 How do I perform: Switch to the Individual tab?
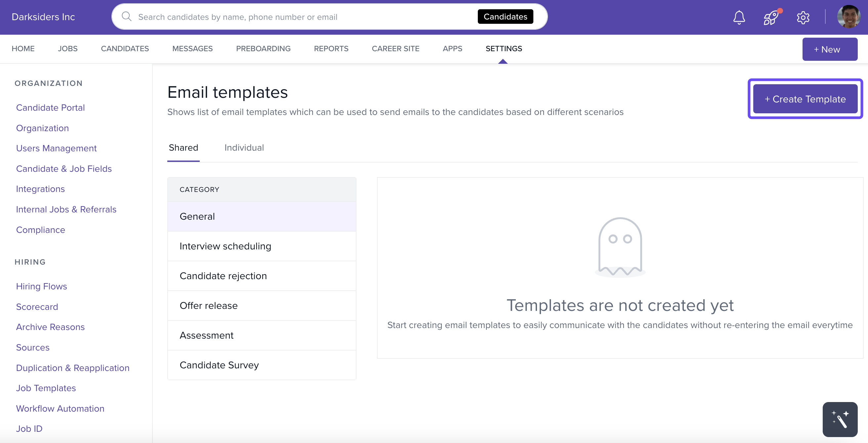[x=244, y=147]
